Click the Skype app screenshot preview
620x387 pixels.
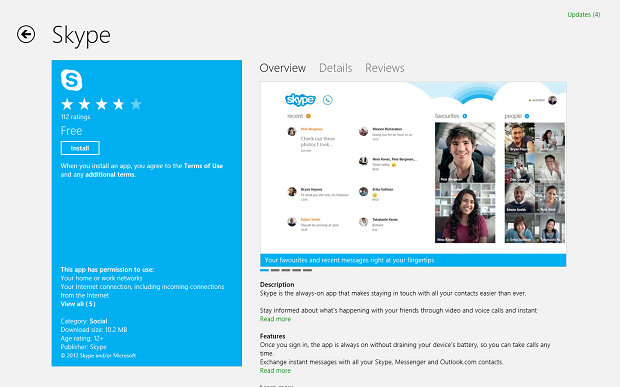413,174
